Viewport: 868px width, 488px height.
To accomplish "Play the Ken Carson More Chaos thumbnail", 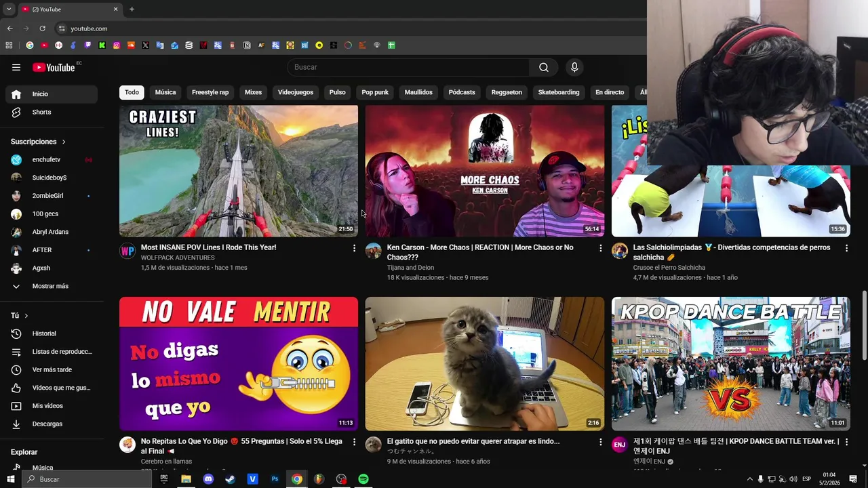I will coord(485,171).
